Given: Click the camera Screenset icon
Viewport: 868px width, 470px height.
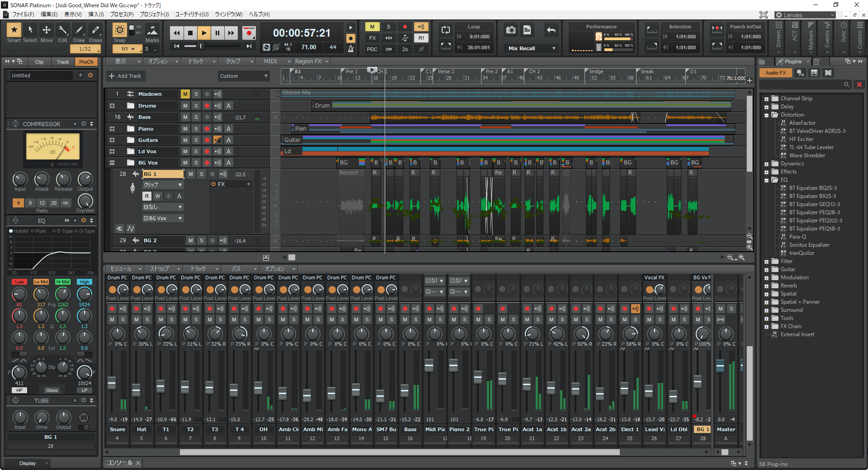Looking at the screenshot, I should coord(511,30).
